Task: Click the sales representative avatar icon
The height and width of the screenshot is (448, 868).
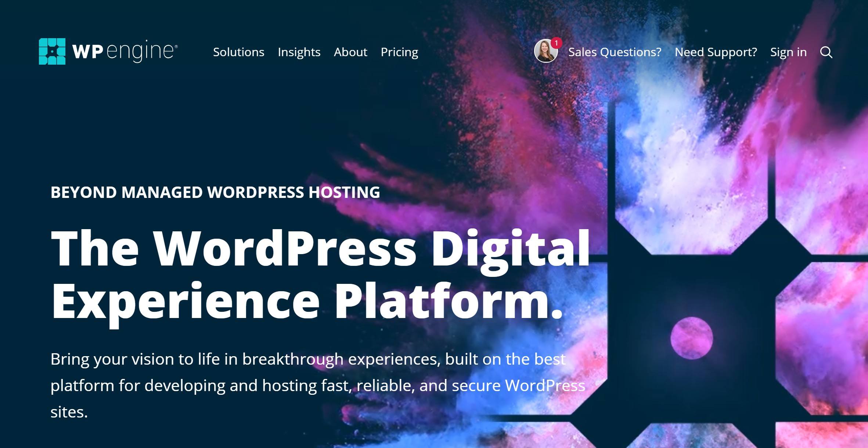Action: point(546,52)
